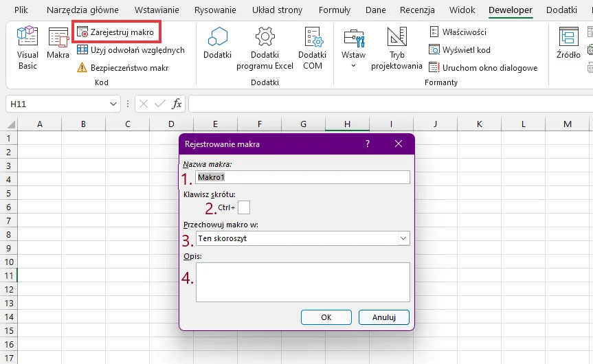593x364 pixels.
Task: Click the Makra icon in ribbon
Action: 58,43
